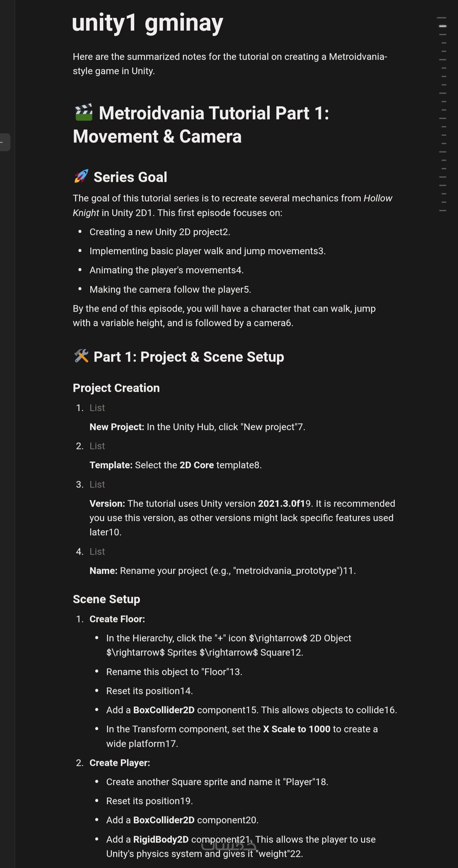Click the page title "unity1 gminay"

pos(148,23)
